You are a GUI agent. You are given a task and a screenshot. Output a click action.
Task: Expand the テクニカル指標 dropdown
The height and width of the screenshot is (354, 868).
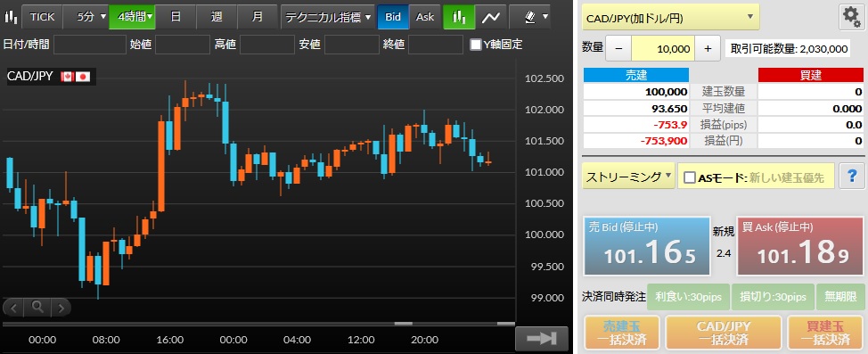(328, 17)
